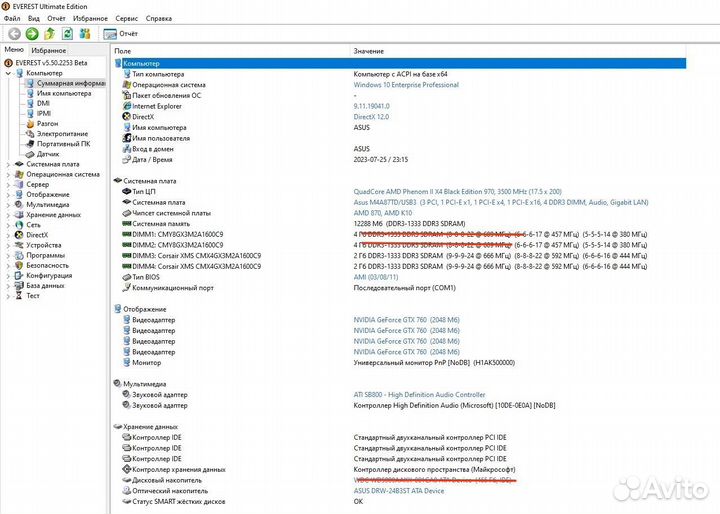Click the Электропитание icon in tree
This screenshot has height=514, width=720.
pos(30,134)
